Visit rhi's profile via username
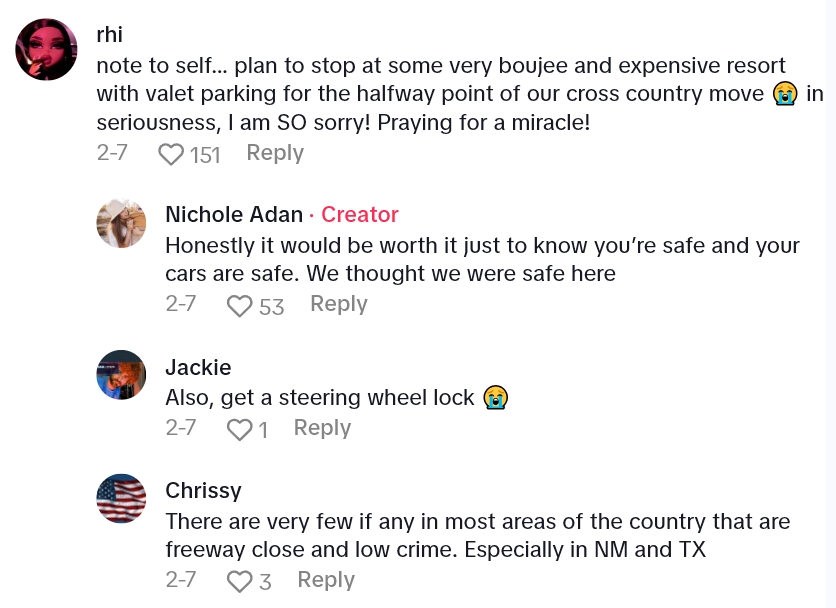Screen dimensions: 836x608 click(x=109, y=34)
